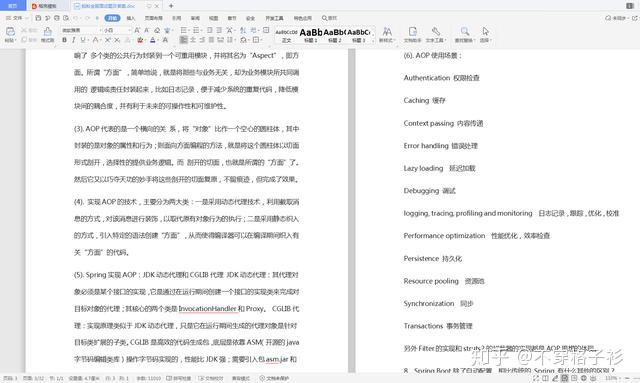The height and width of the screenshot is (383, 640).
Task: Toggle underline formatting
Action: (x=83, y=40)
